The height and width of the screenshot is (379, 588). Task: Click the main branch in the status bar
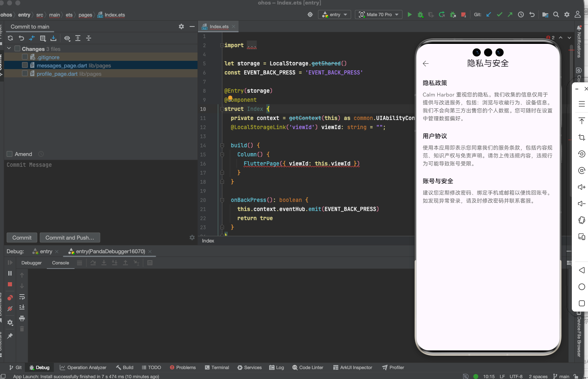pos(561,376)
